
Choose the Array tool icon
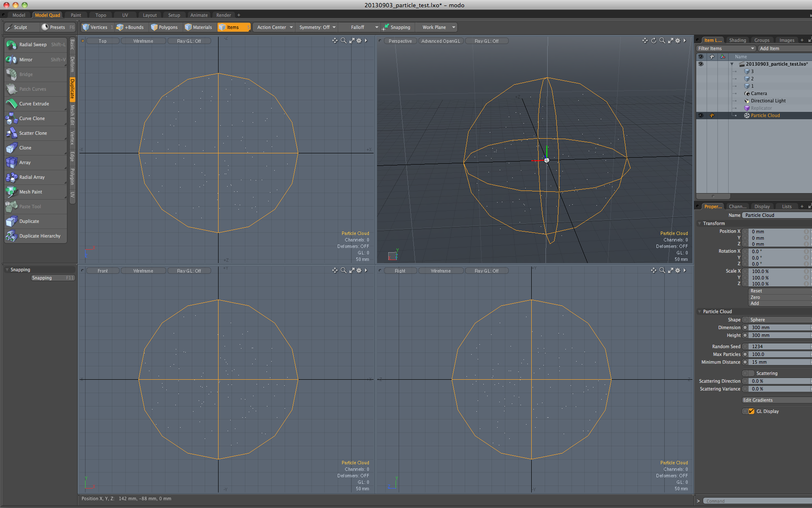11,162
